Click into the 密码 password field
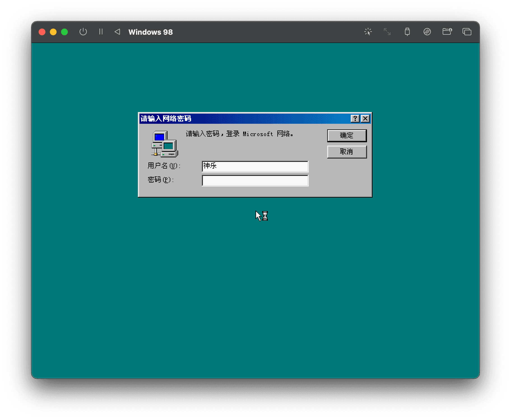The width and height of the screenshot is (511, 420). point(255,181)
